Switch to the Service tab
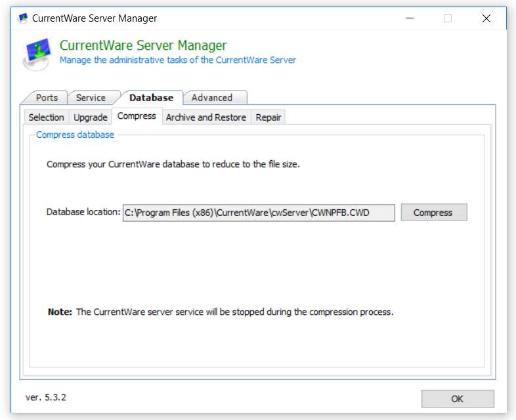This screenshot has width=516, height=420. [91, 98]
